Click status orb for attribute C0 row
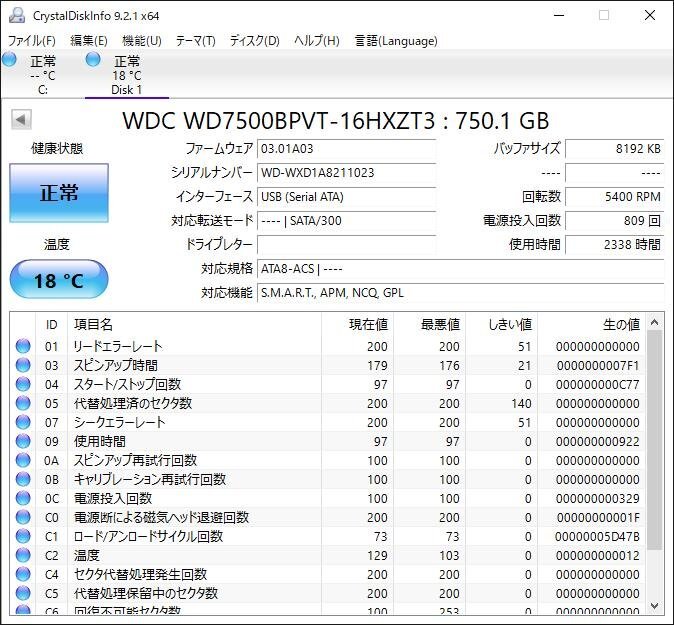The width and height of the screenshot is (674, 625). [x=23, y=517]
